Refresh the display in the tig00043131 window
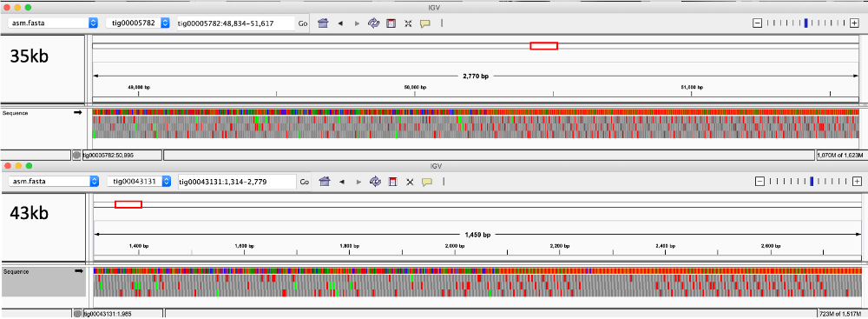868x319 pixels. 375,182
